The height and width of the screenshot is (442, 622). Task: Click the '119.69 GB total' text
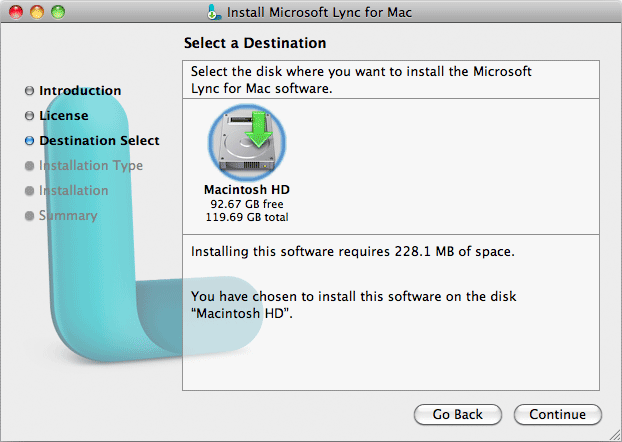pyautogui.click(x=247, y=217)
